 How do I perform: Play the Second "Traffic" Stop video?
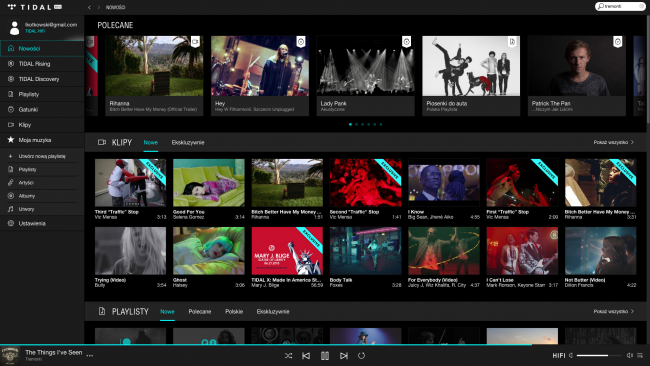click(365, 182)
